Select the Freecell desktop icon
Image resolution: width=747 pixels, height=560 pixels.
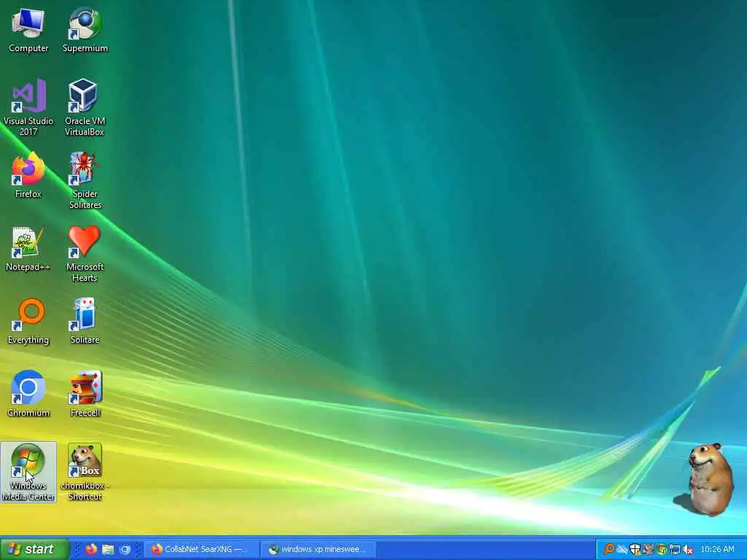pos(85,394)
